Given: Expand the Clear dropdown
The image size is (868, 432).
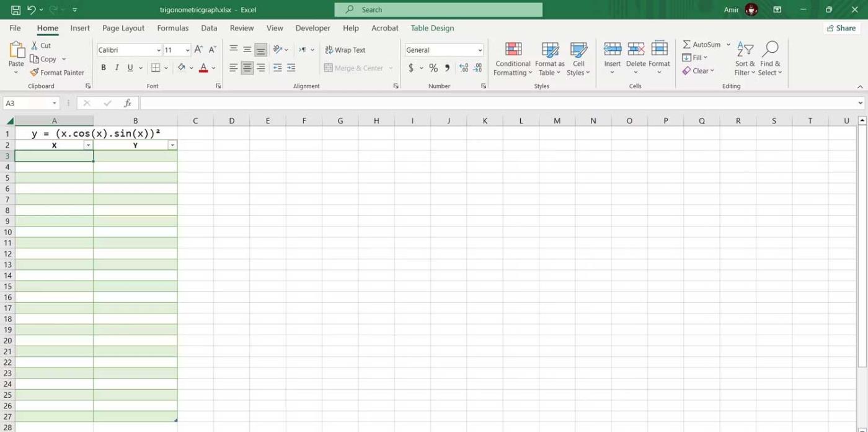Looking at the screenshot, I should [x=712, y=71].
